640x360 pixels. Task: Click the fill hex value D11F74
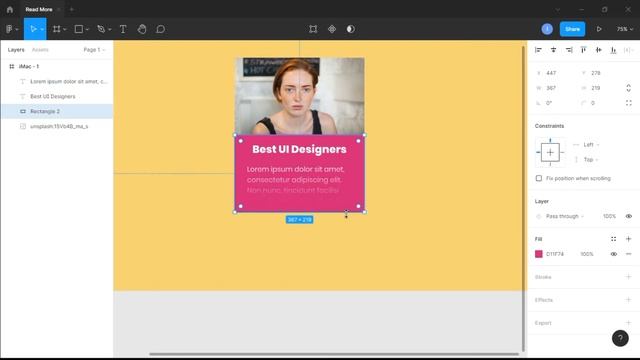click(x=555, y=254)
